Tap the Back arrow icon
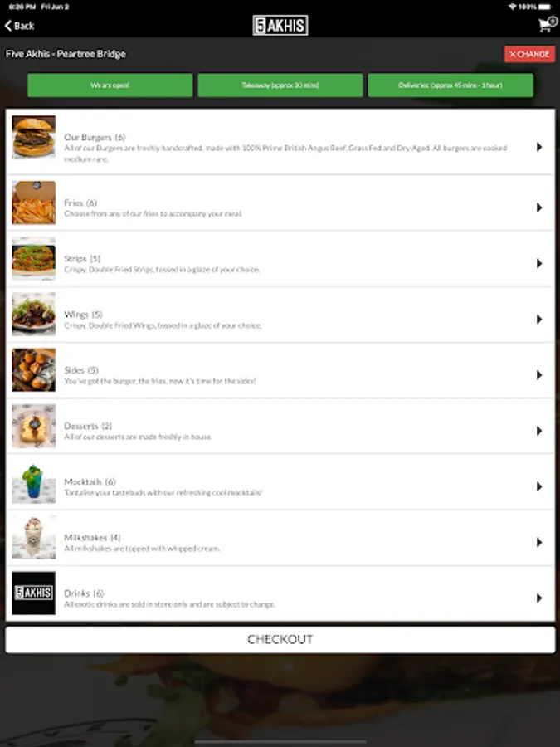 coord(8,26)
